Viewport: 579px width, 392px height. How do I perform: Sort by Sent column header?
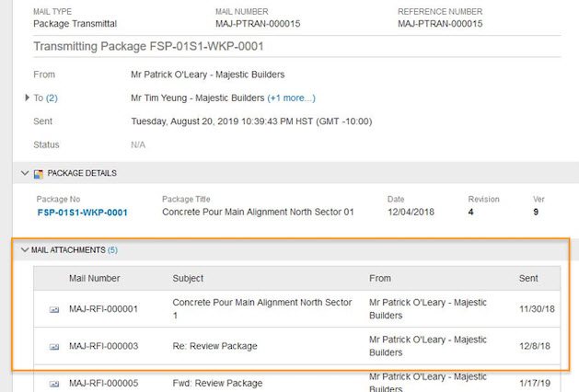[528, 278]
